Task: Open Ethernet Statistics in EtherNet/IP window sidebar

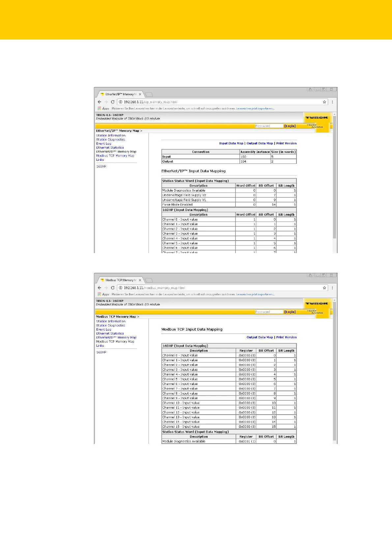Action: point(110,148)
